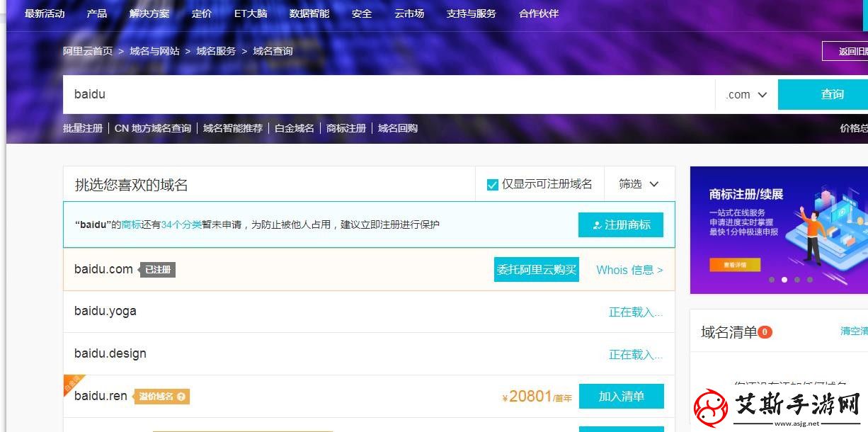Open the 安全 menu item
This screenshot has width=868, height=432.
point(362,13)
